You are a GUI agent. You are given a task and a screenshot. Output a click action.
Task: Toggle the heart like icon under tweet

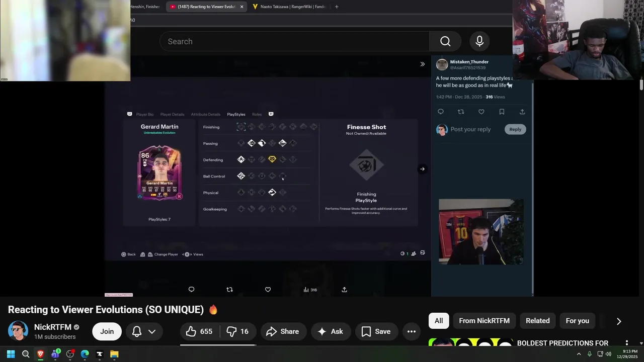pyautogui.click(x=481, y=112)
